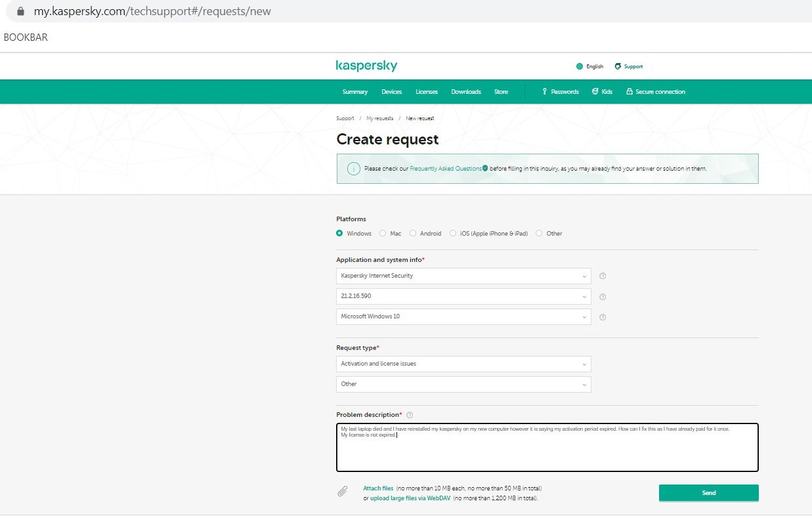
Task: Click the Passwords key icon
Action: [x=545, y=92]
